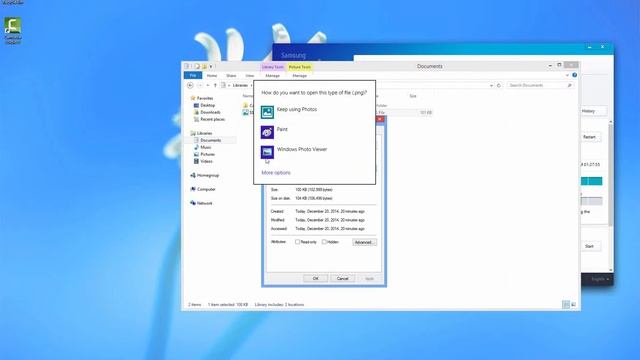Open Manage tab under Library Tools
The width and height of the screenshot is (640, 360).
click(273, 76)
